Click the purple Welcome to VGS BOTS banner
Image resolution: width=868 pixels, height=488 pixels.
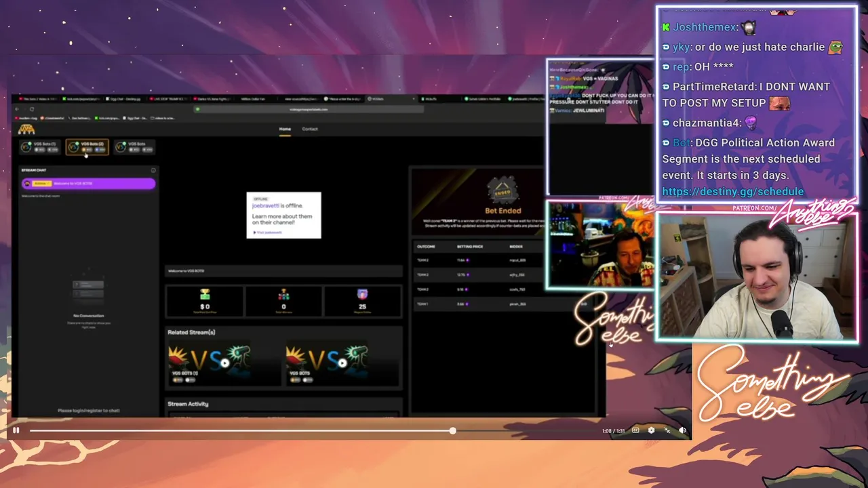[x=88, y=184]
